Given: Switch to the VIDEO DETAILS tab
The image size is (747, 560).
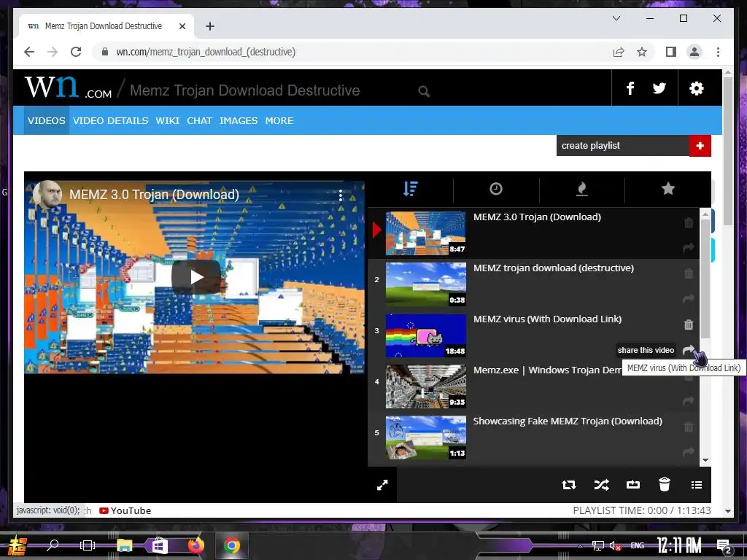Looking at the screenshot, I should point(111,120).
